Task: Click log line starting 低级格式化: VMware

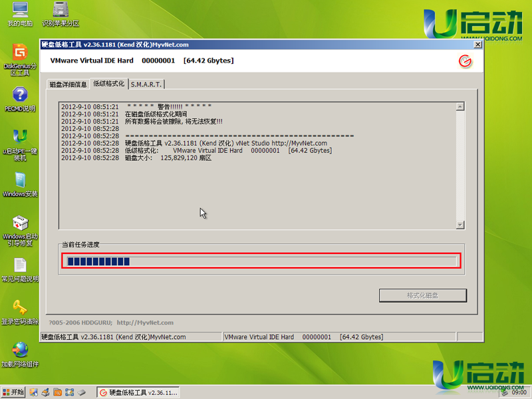Action: click(x=196, y=150)
